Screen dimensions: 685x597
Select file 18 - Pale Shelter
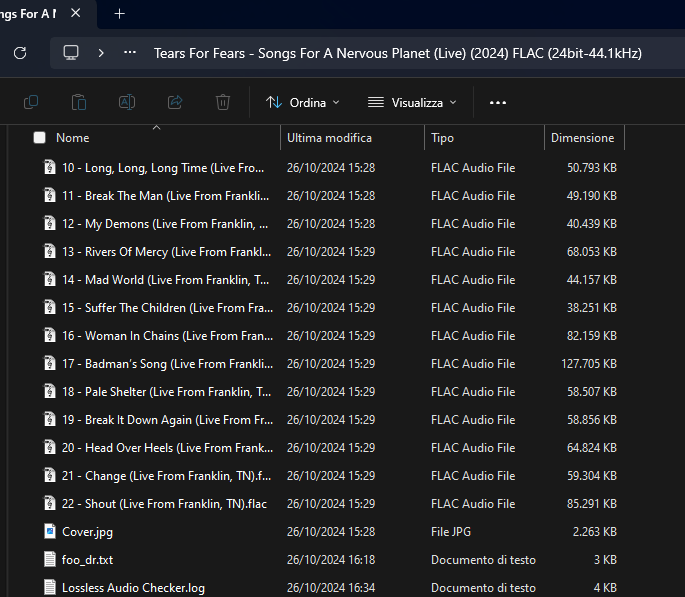166,391
